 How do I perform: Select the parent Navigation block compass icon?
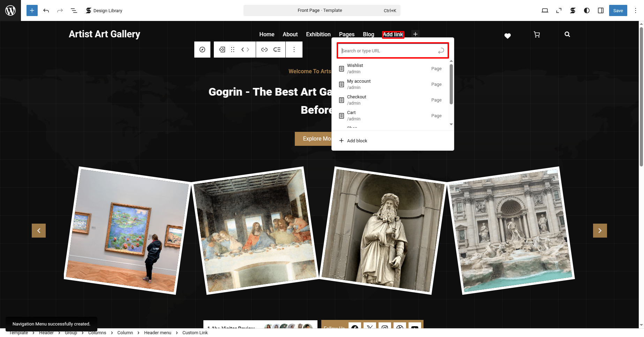click(x=202, y=50)
